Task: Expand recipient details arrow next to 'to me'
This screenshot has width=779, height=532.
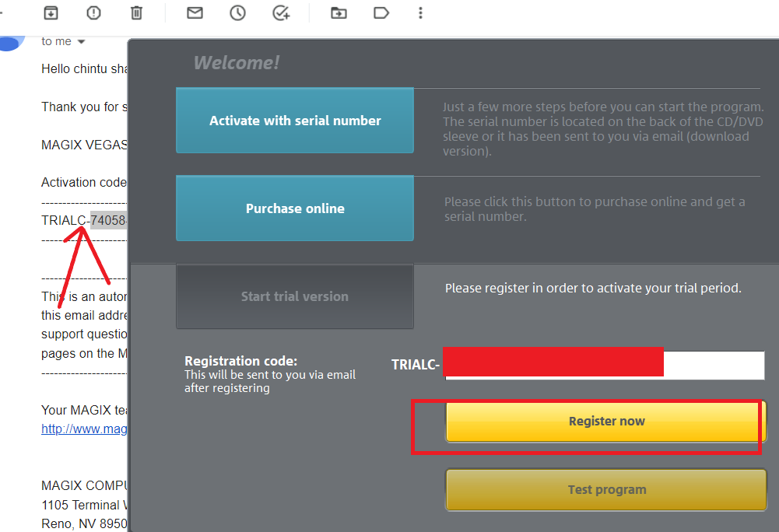Action: (82, 42)
